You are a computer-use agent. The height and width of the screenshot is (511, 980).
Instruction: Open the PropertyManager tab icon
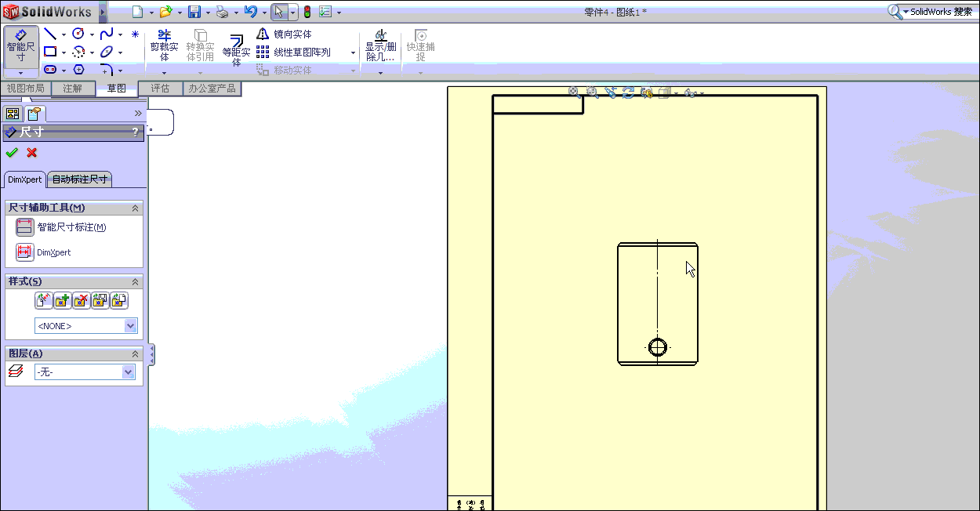coord(35,114)
